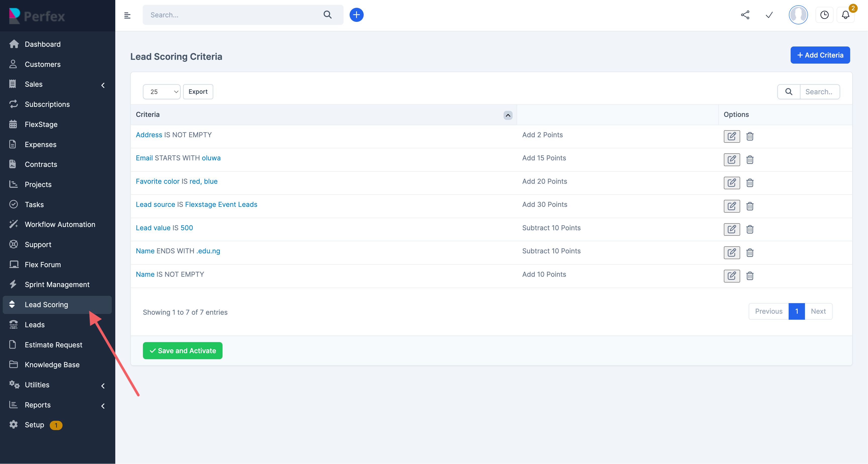This screenshot has width=868, height=464.
Task: Click the quick-create plus icon
Action: [x=356, y=15]
